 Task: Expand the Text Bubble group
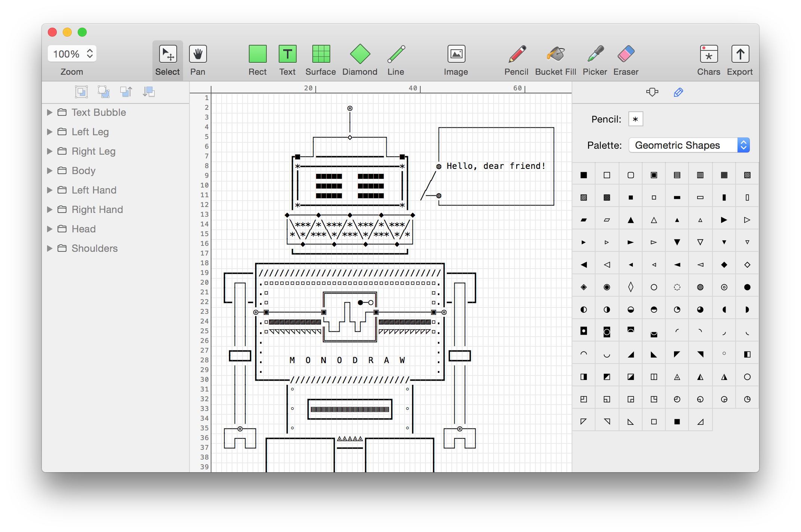(x=50, y=112)
